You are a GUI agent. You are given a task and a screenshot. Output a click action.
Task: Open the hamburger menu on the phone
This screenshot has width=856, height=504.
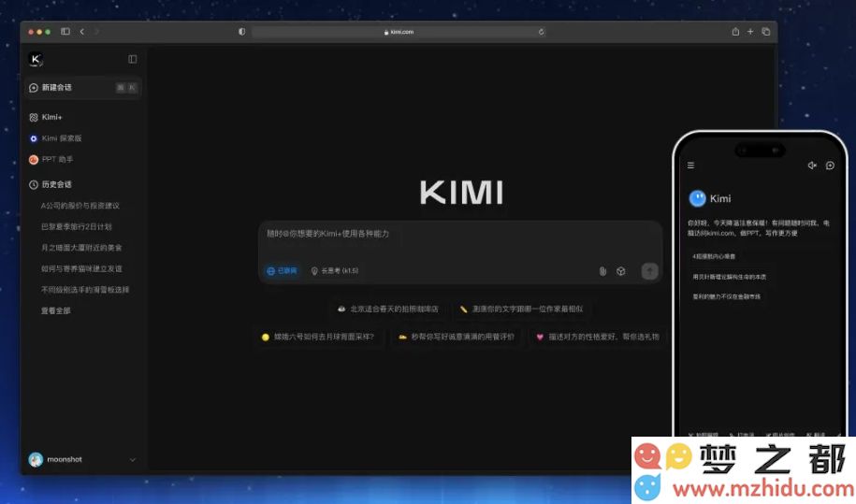click(690, 166)
